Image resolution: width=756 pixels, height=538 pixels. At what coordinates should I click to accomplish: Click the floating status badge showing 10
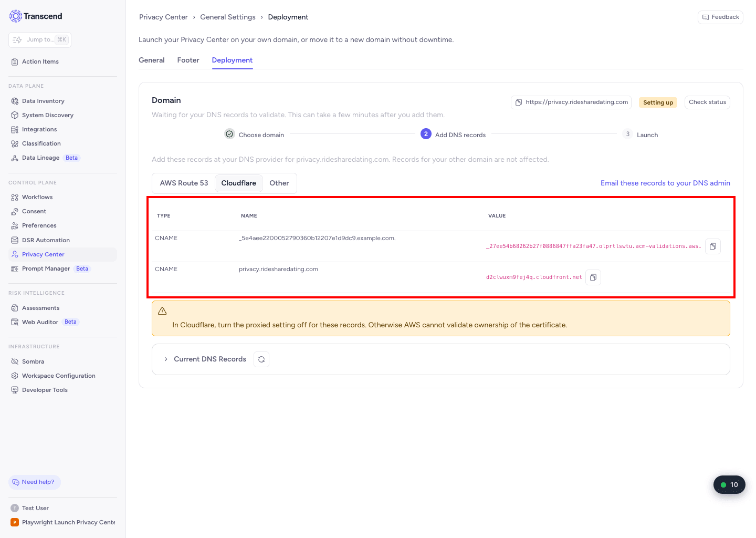coord(729,485)
